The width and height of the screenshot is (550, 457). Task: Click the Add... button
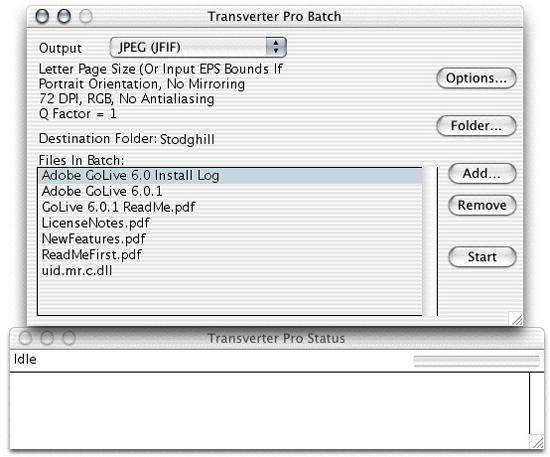(x=482, y=173)
